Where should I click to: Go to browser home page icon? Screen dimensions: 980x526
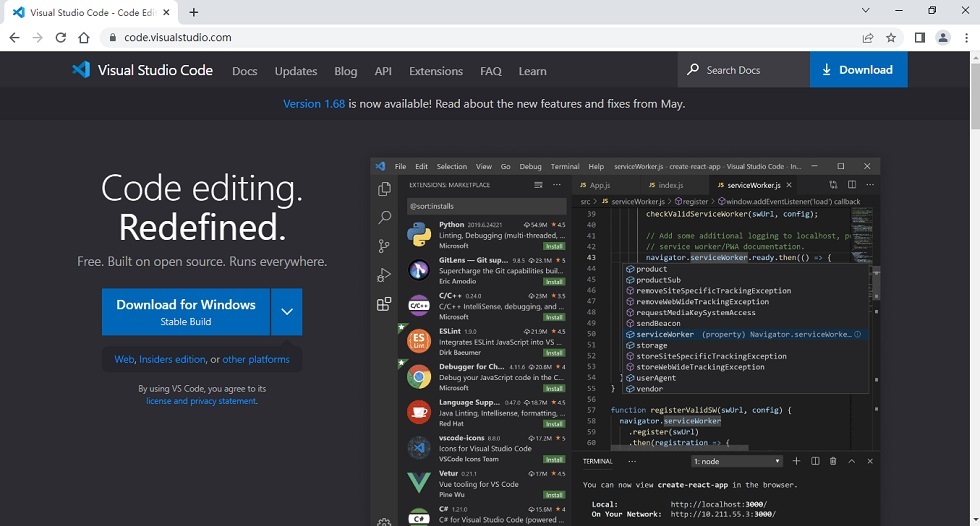pyautogui.click(x=84, y=37)
